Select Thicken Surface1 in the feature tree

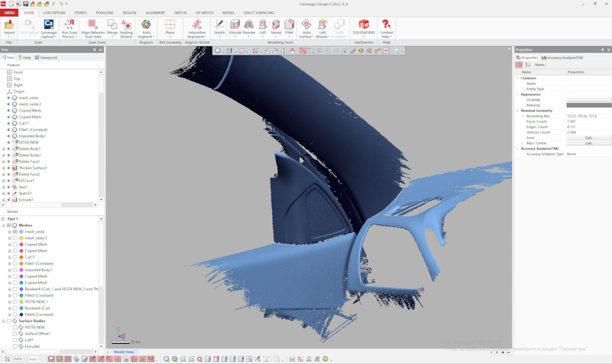(x=33, y=168)
